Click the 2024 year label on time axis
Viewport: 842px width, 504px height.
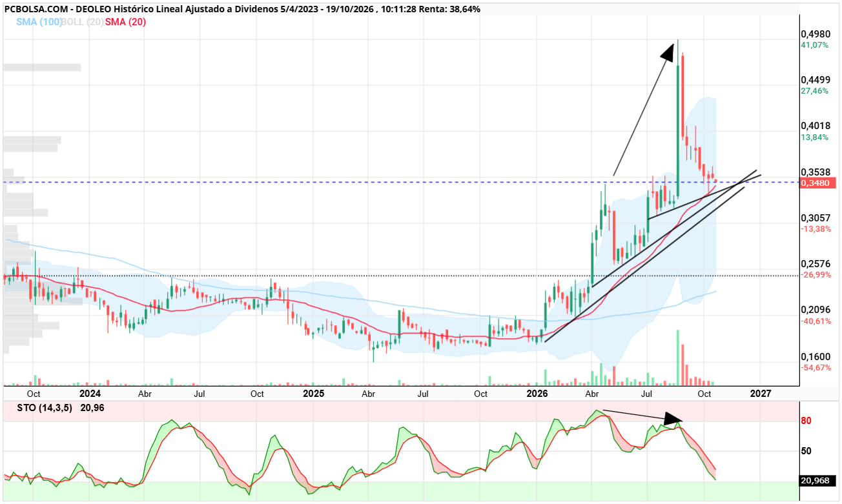90,394
